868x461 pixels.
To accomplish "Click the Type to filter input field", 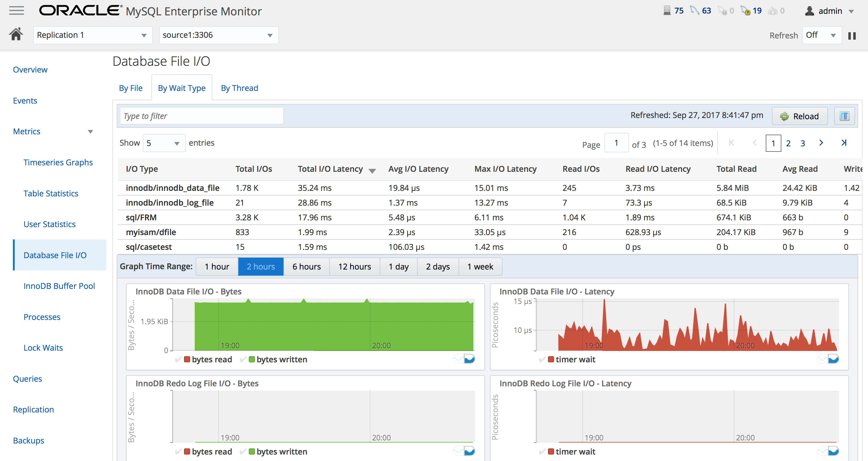I will [200, 115].
